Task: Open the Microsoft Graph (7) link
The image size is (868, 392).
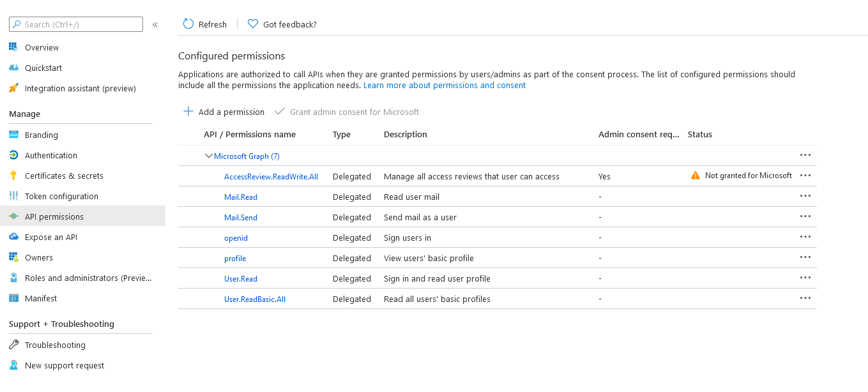Action: tap(247, 156)
